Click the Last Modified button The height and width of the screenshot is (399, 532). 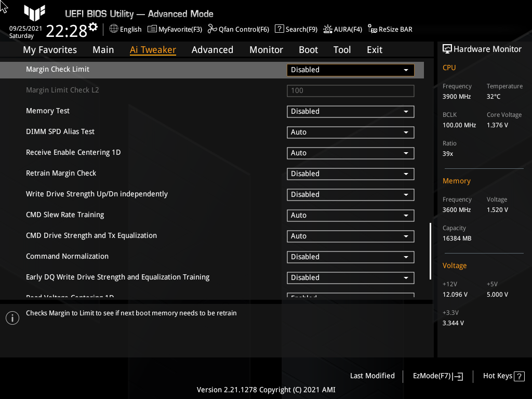point(372,376)
